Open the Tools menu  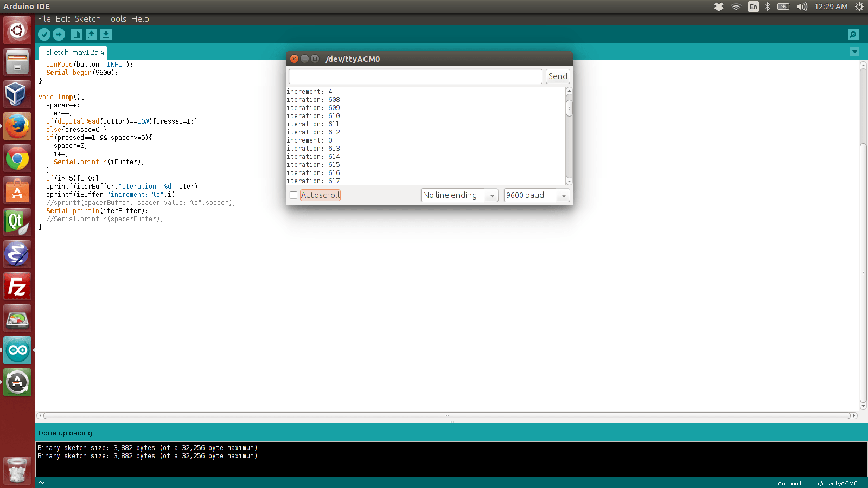pyautogui.click(x=116, y=19)
